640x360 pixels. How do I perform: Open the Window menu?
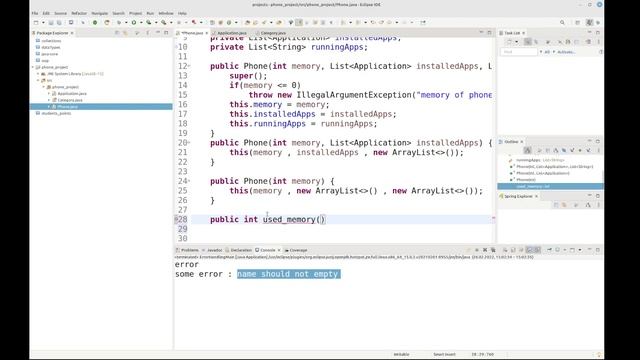click(166, 13)
